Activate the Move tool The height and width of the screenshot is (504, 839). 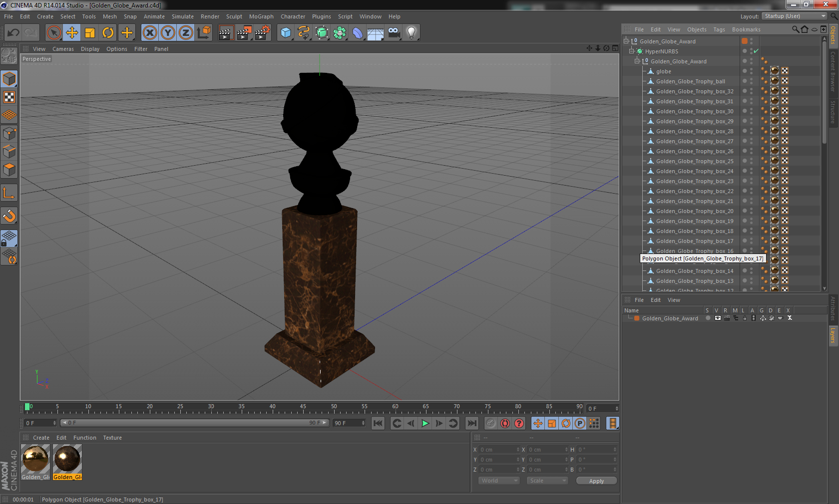(x=72, y=33)
